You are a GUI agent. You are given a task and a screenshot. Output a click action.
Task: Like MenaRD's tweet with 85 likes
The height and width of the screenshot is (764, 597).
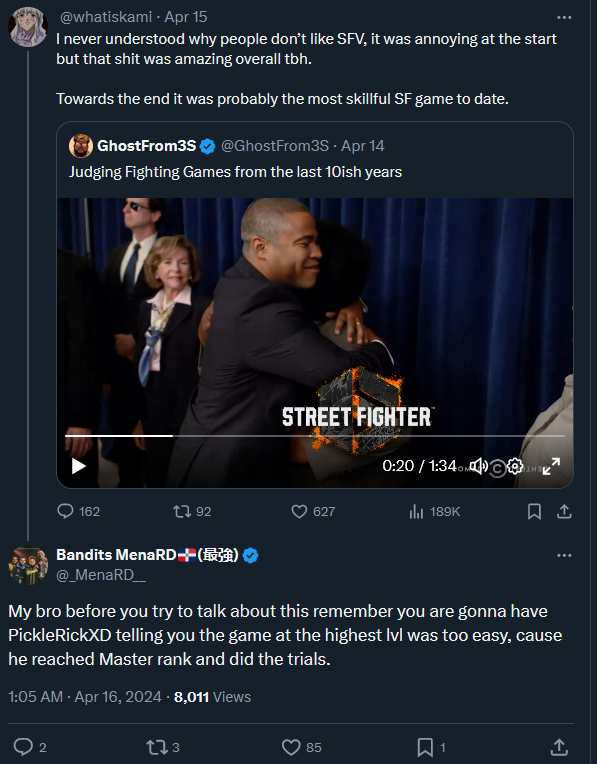coord(302,747)
